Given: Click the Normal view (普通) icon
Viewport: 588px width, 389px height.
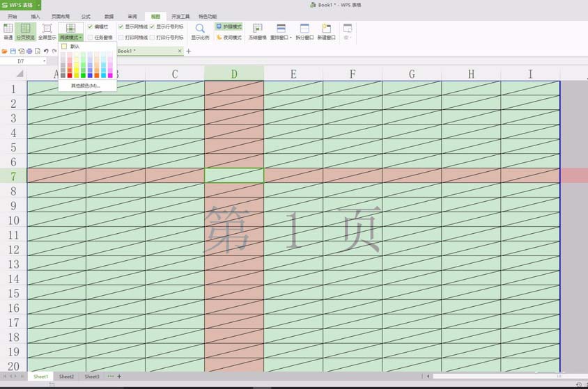Looking at the screenshot, I should [8, 31].
